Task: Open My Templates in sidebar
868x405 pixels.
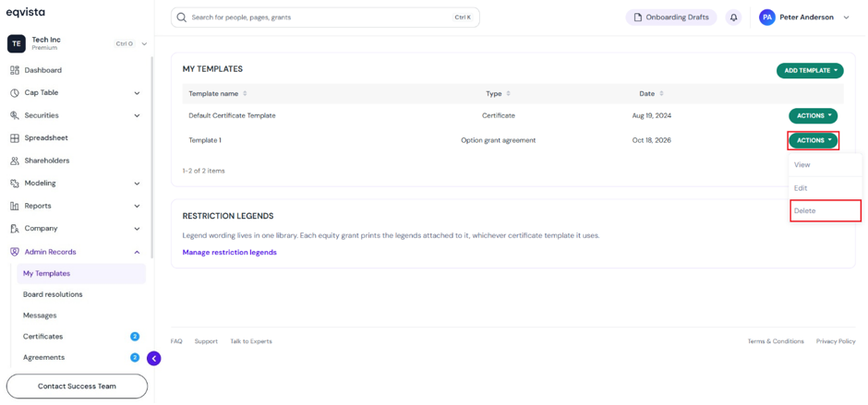Action: 81,273
